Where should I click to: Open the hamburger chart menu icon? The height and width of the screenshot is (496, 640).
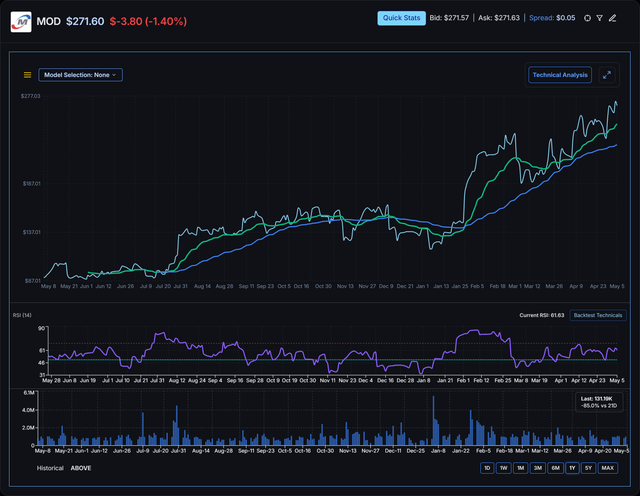click(x=27, y=75)
